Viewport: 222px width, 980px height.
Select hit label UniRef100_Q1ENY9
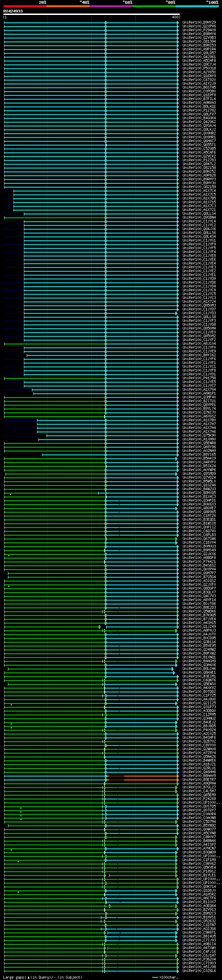pos(199,76)
